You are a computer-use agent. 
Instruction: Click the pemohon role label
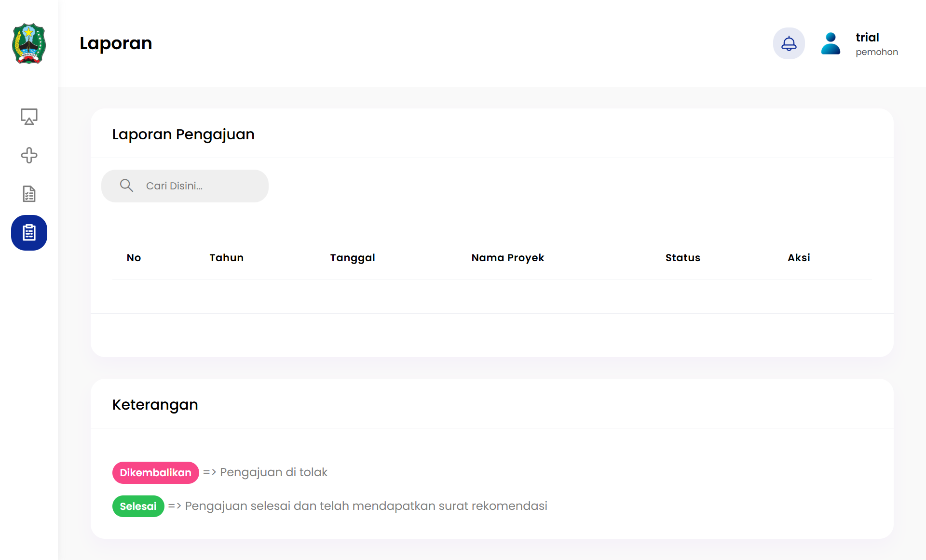[876, 52]
